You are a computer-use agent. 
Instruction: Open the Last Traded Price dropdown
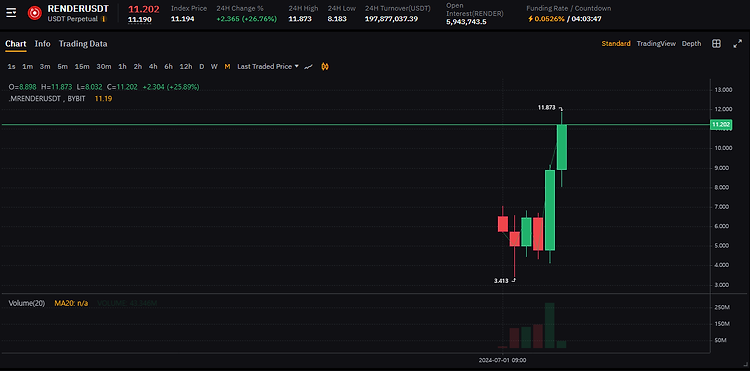click(268, 66)
